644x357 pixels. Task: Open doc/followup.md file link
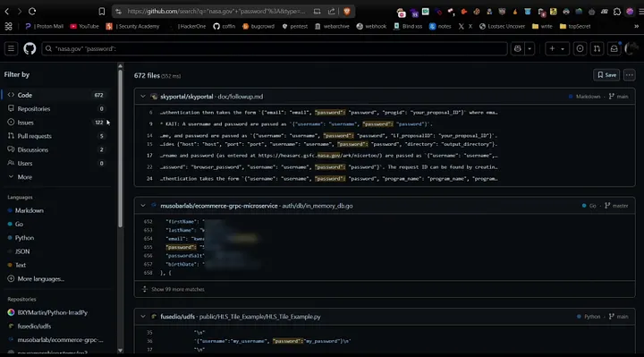241,97
